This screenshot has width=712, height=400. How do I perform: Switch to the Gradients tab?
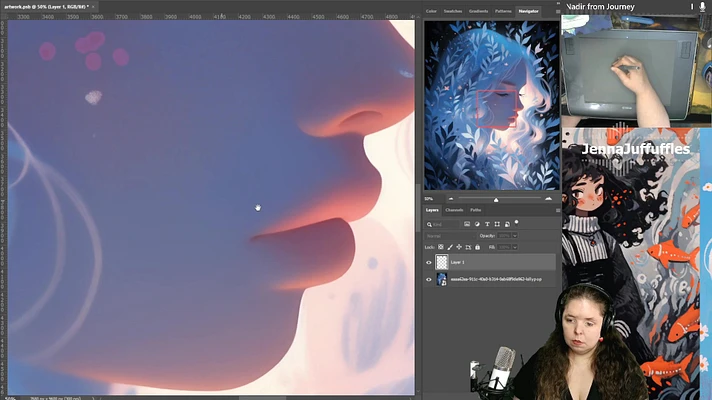pyautogui.click(x=478, y=11)
